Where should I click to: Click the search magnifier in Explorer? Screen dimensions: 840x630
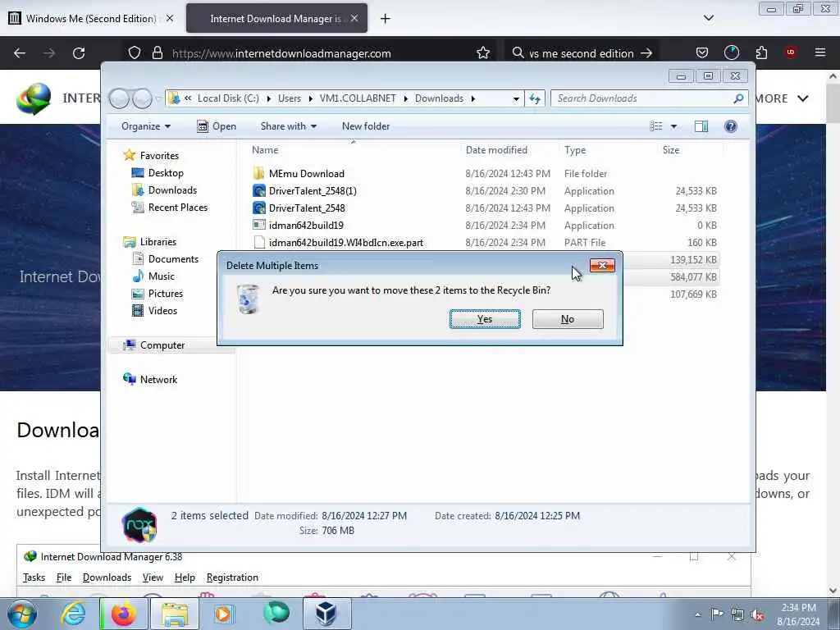738,98
